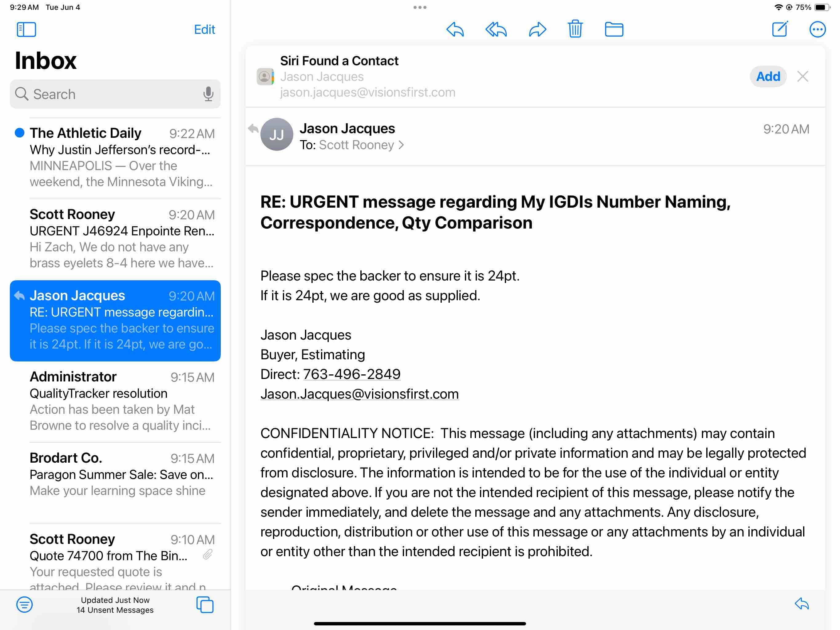Open The Athletic Daily message

point(121,157)
